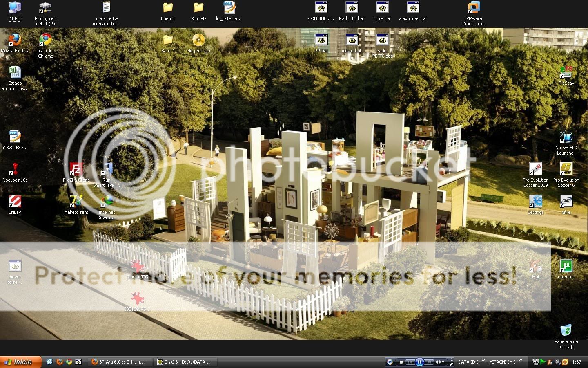Open the VMware Workstation shortcut
Viewport: 588px width, 368px height.
(x=474, y=8)
